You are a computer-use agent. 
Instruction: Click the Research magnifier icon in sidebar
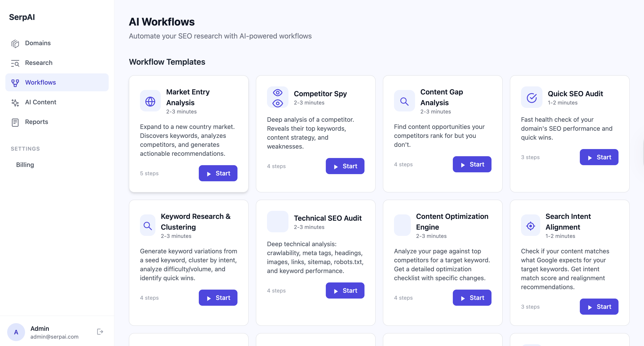[15, 63]
